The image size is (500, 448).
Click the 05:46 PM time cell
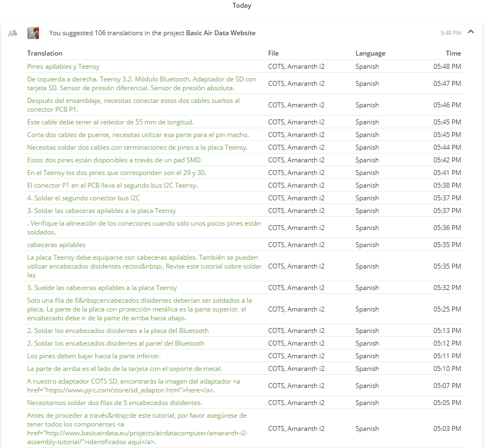[447, 105]
